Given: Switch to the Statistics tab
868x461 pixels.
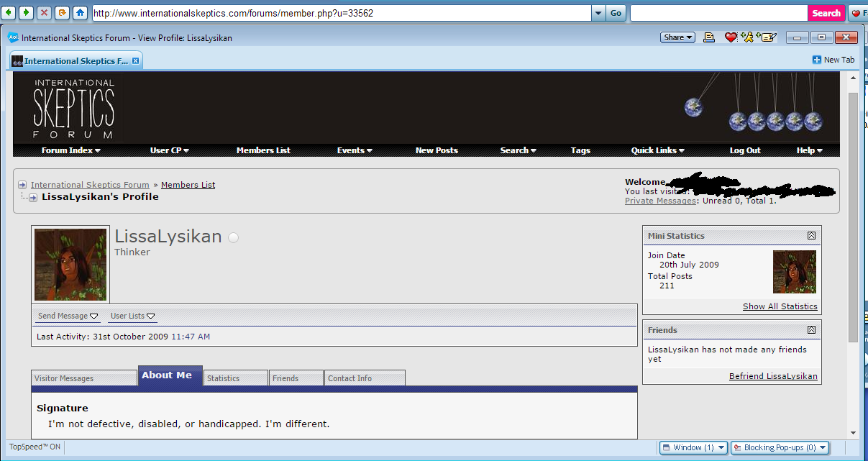Looking at the screenshot, I should click(237, 378).
